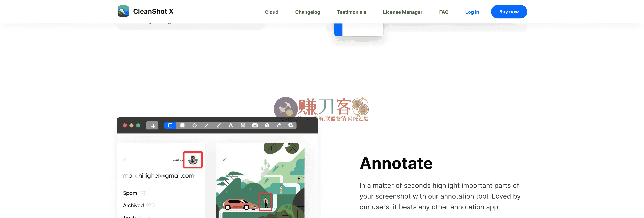
Task: Click the Archived count 930
Action: [150, 205]
